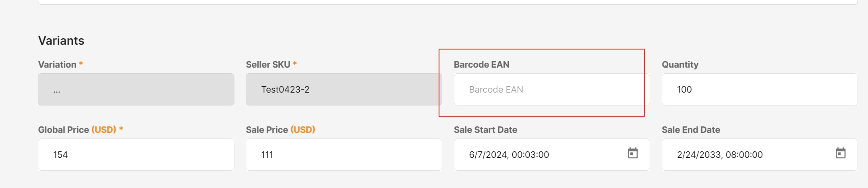Edit the Global Price field showing 154

click(x=136, y=155)
